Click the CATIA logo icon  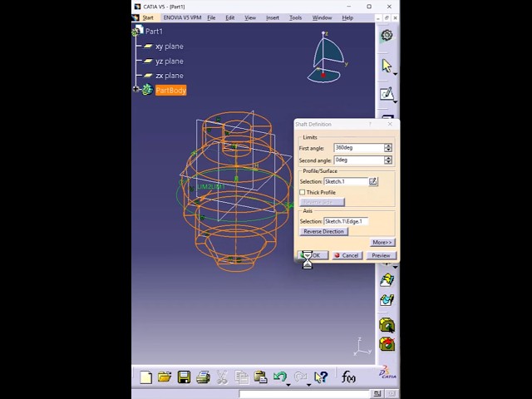(387, 372)
